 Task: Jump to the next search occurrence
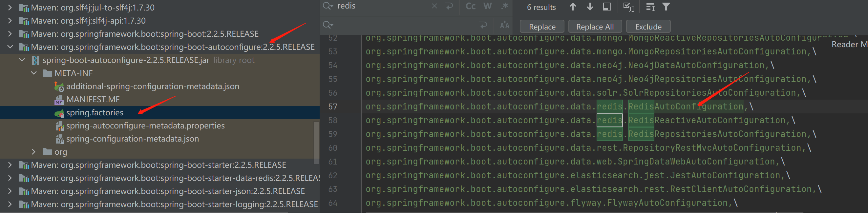click(590, 7)
